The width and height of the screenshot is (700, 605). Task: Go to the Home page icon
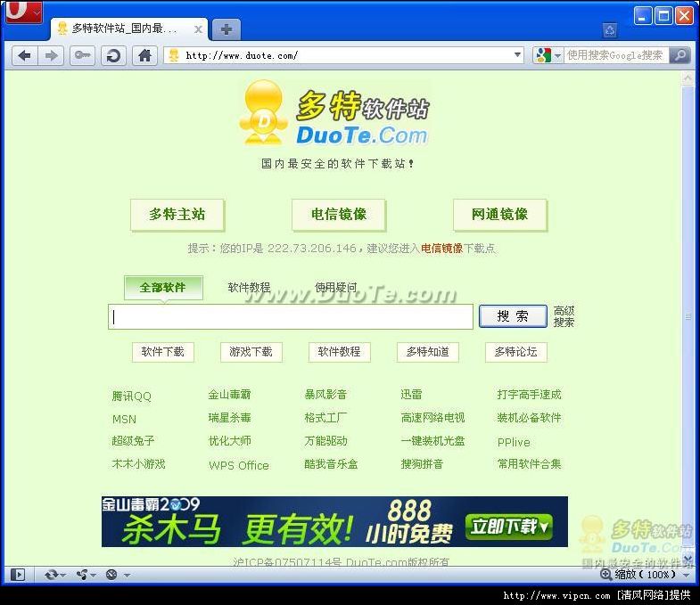(x=144, y=56)
